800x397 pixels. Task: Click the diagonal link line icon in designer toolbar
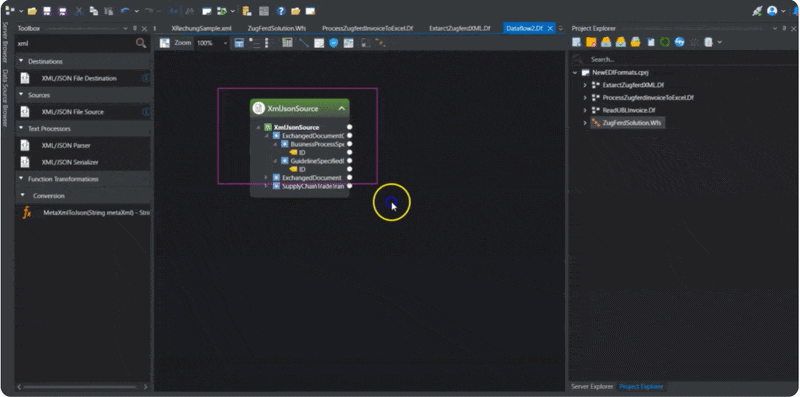(304, 43)
